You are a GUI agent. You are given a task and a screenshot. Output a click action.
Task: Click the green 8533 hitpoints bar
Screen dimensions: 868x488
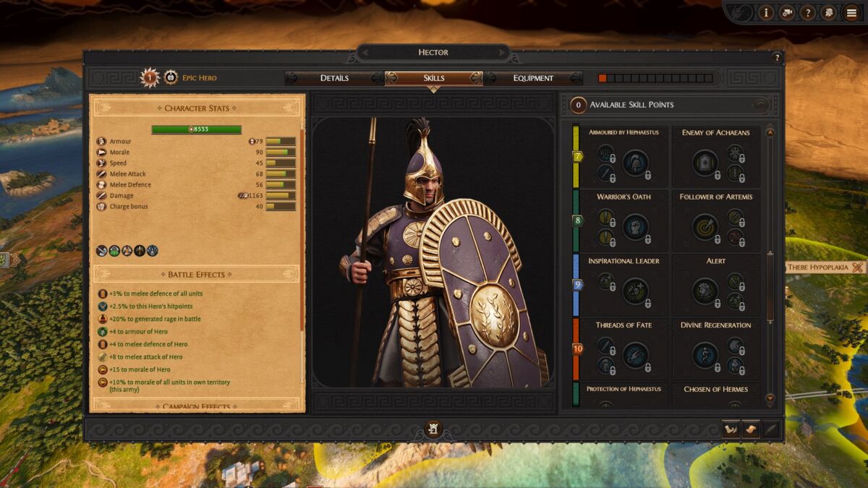(196, 129)
